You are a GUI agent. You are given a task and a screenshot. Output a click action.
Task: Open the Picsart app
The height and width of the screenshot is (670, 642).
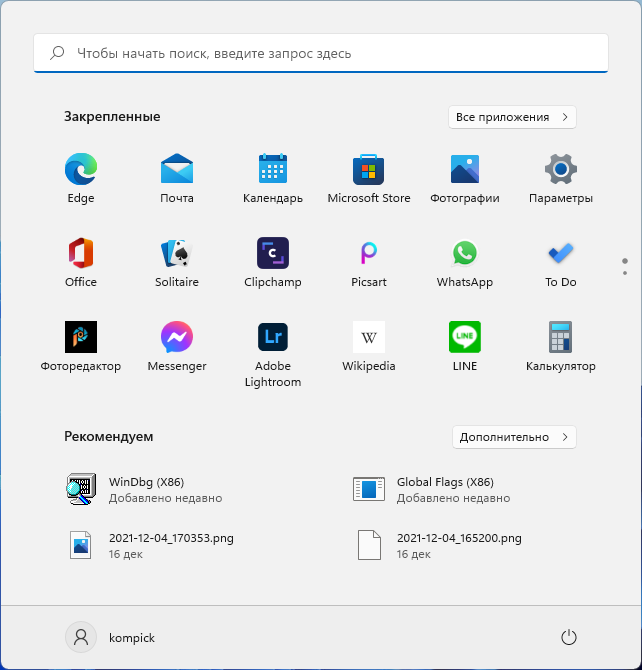(x=369, y=262)
